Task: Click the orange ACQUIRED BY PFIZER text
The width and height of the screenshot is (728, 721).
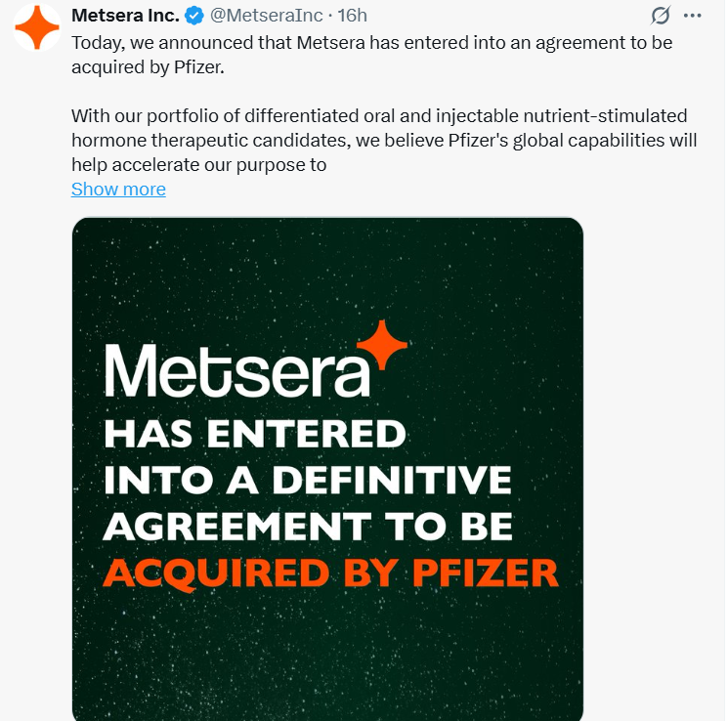Action: click(x=330, y=572)
